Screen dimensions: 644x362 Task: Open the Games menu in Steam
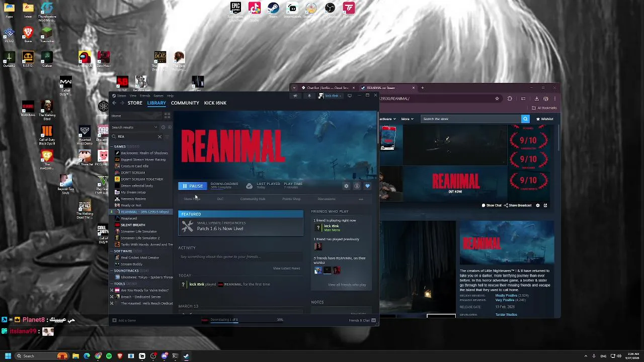tap(158, 96)
